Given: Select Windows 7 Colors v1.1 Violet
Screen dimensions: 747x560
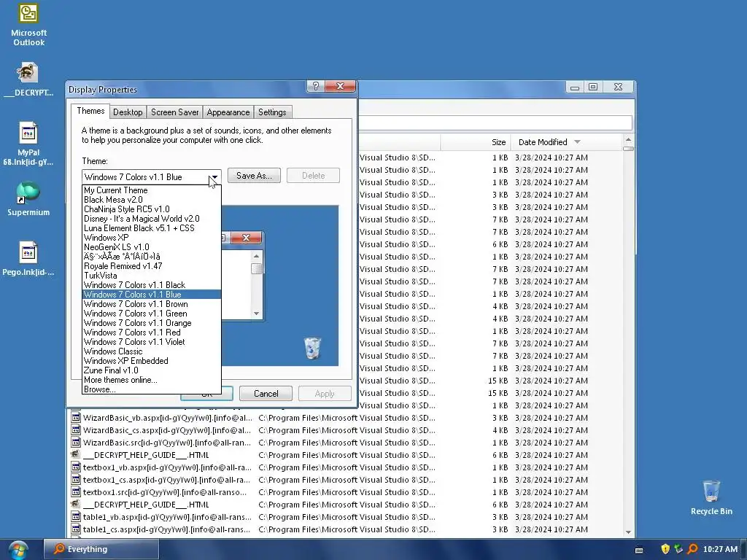Looking at the screenshot, I should tap(152, 342).
